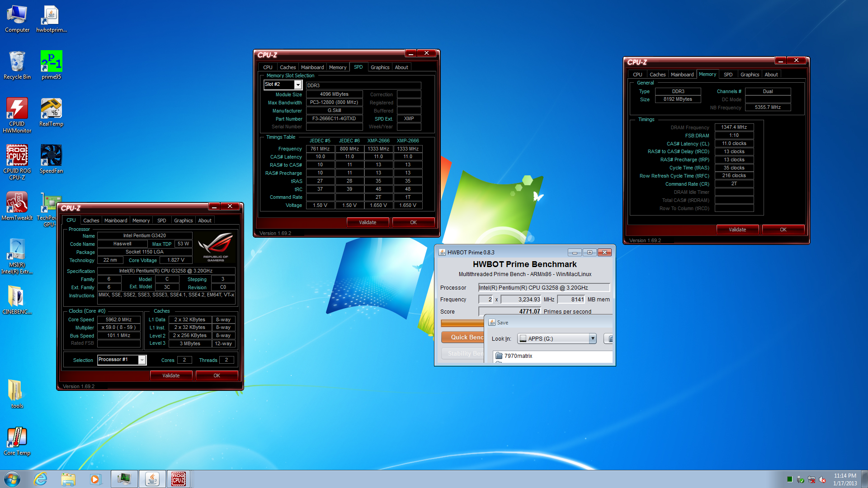Open the tools folder on desktop
The image size is (868, 488).
(x=17, y=394)
